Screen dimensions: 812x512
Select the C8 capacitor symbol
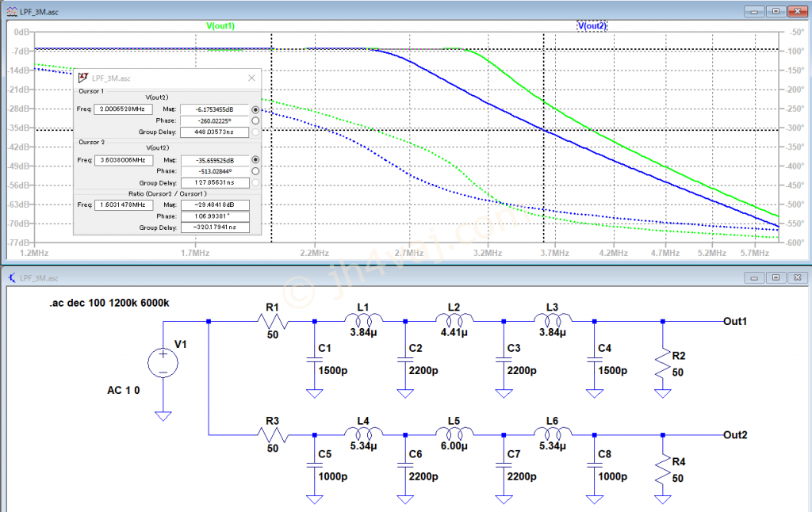point(595,465)
